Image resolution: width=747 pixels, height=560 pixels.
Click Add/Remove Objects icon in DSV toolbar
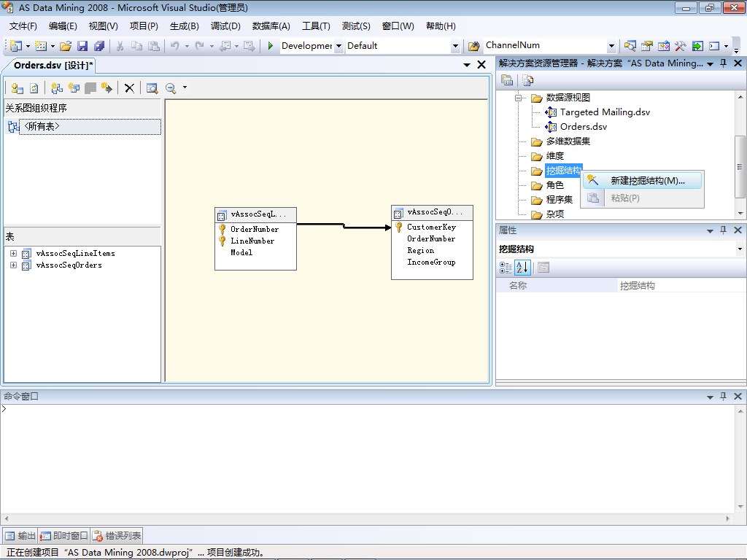(18, 88)
